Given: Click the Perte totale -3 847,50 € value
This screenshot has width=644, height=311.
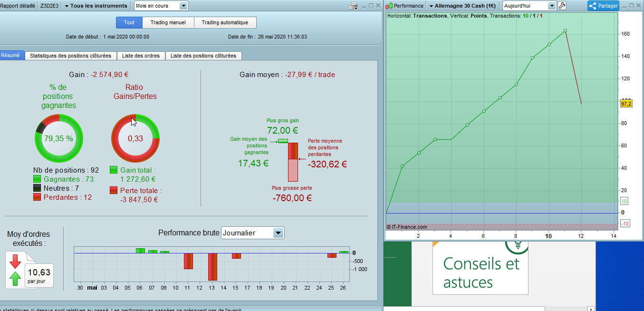Looking at the screenshot, I should click(x=139, y=199).
